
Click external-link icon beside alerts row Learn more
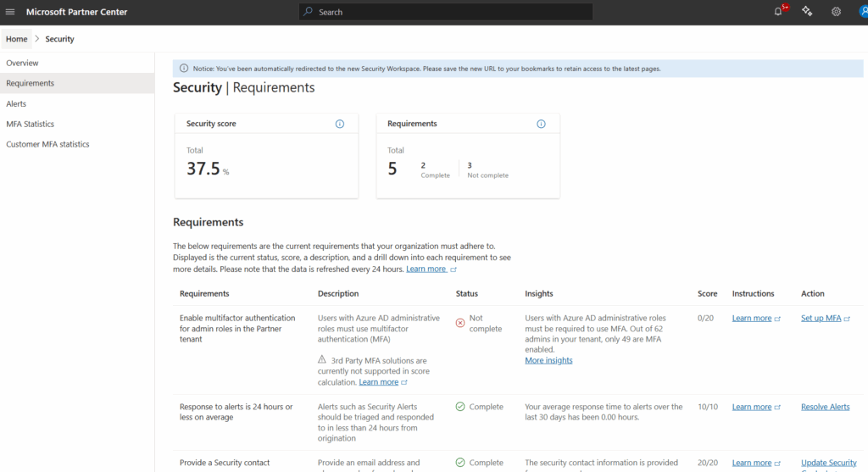777,408
